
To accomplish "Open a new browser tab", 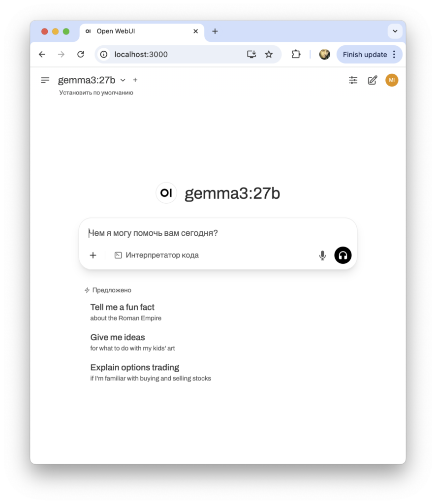I will pyautogui.click(x=215, y=31).
